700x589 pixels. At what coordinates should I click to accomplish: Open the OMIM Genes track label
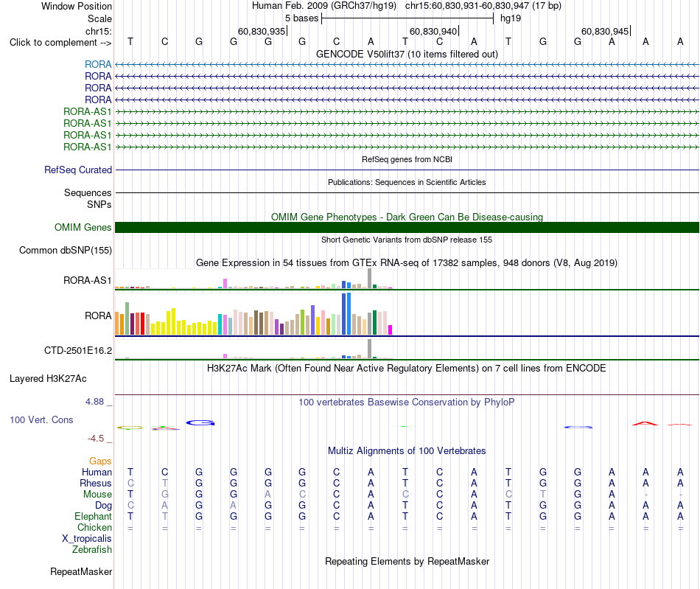(83, 227)
